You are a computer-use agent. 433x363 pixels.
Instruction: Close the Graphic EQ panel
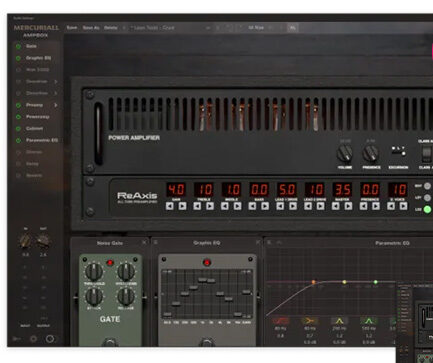pos(258,243)
